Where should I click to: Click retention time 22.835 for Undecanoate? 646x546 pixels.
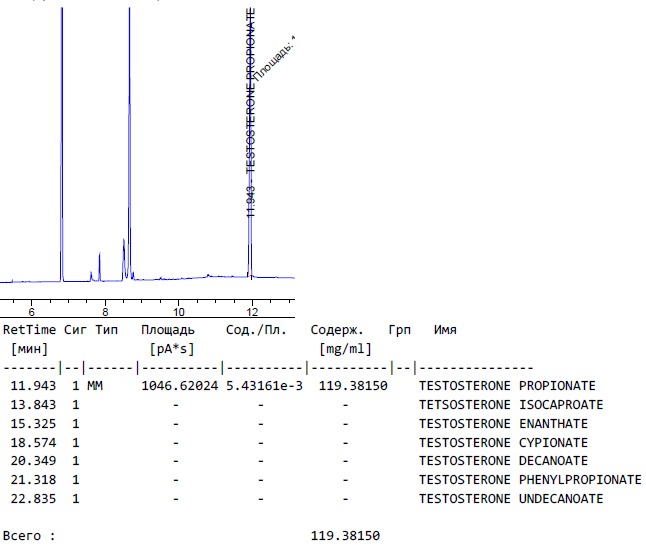click(32, 499)
